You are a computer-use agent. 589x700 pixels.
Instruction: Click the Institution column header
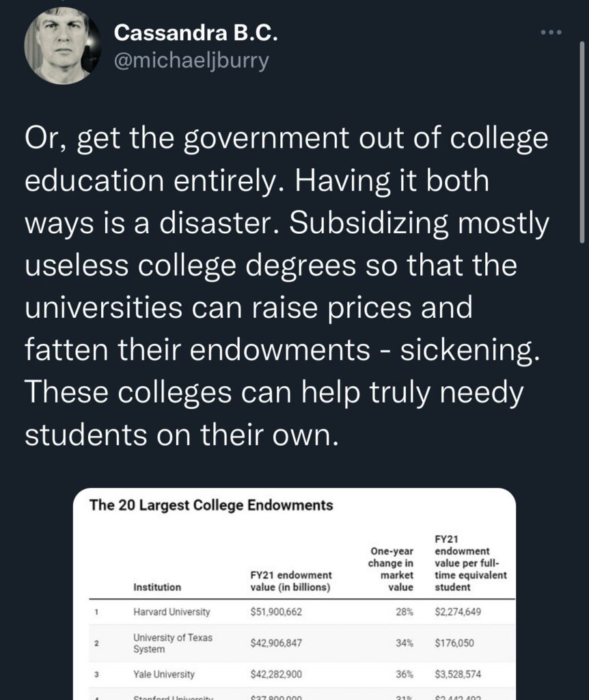click(x=157, y=587)
